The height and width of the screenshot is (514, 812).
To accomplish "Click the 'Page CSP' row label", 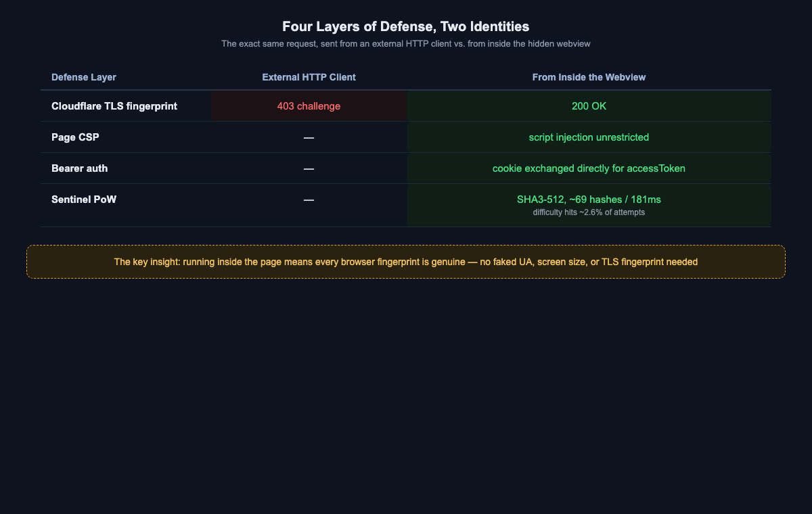I will [75, 137].
